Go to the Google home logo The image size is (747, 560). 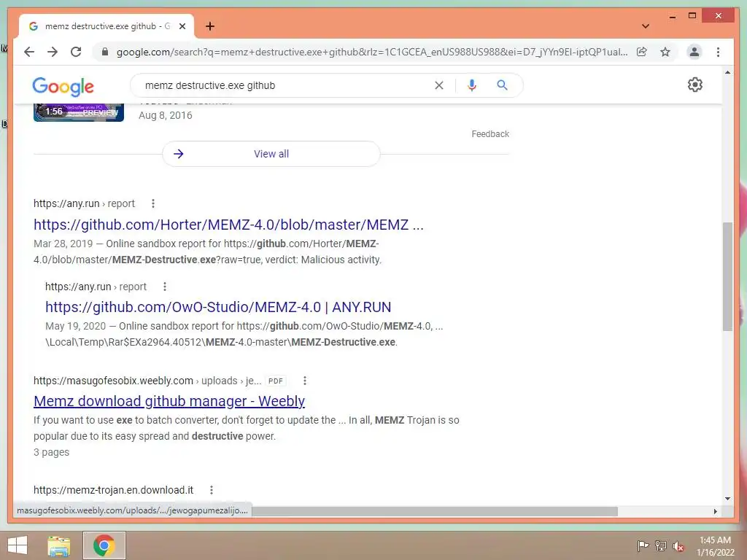(63, 86)
